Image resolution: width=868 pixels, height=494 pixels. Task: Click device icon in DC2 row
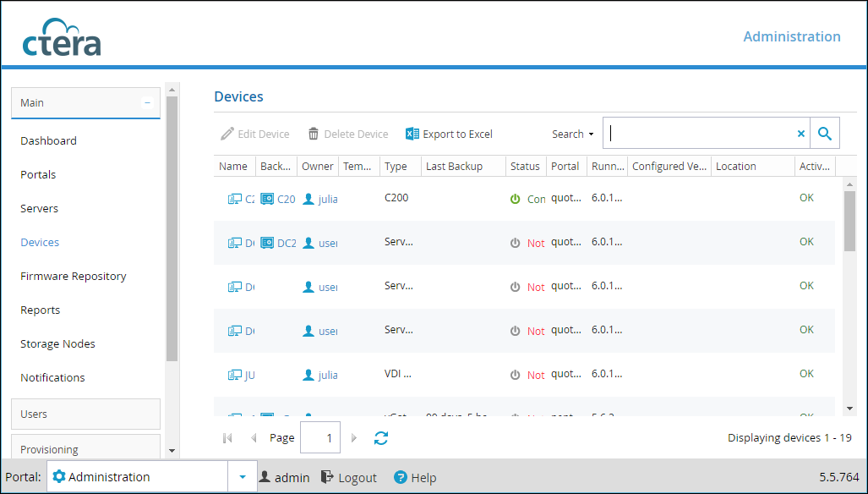[235, 243]
